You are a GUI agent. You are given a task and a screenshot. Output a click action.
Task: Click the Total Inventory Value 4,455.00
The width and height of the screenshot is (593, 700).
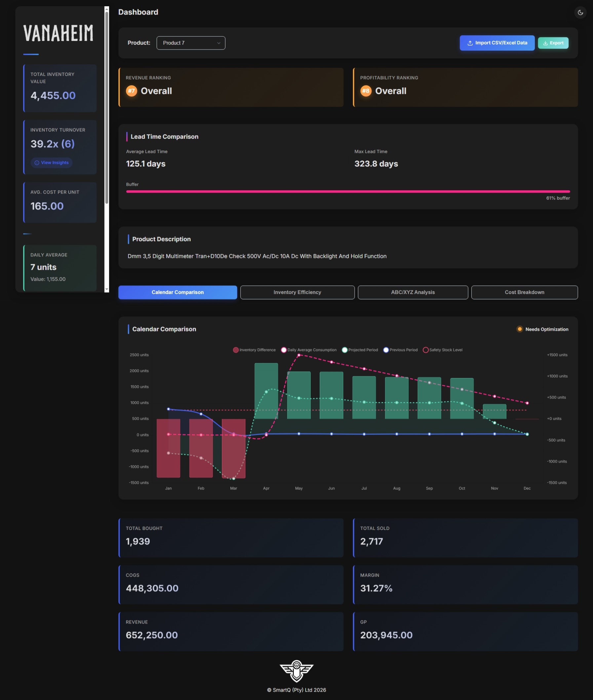[53, 95]
